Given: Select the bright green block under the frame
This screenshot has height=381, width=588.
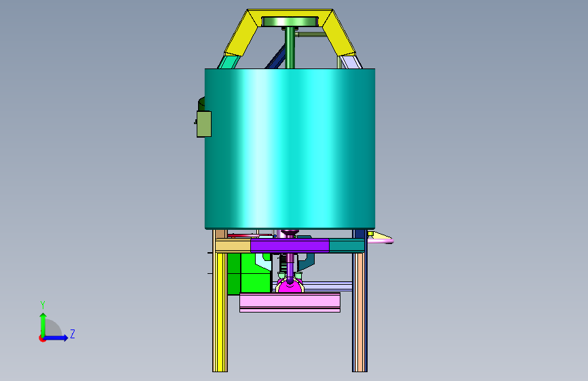Looking at the screenshot, I should coord(249,274).
